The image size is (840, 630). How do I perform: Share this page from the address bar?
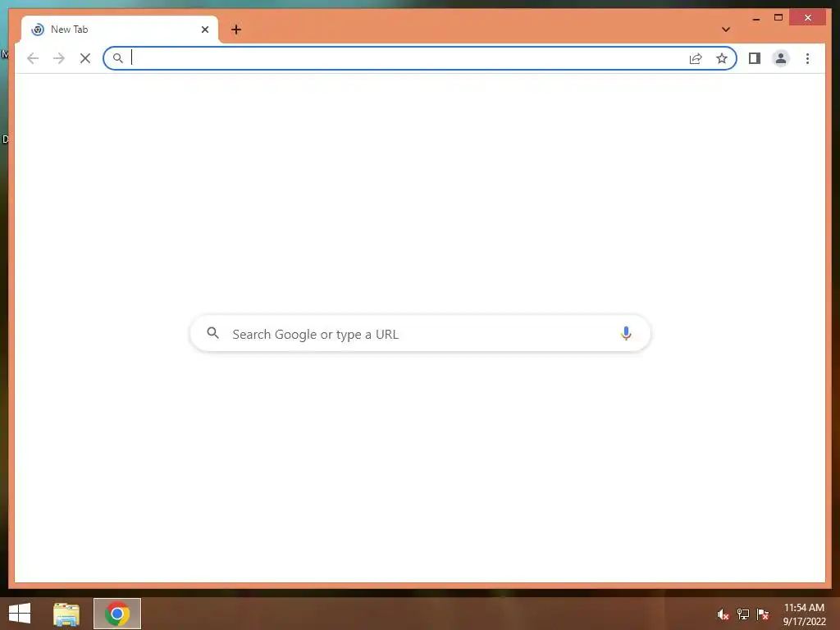click(696, 58)
